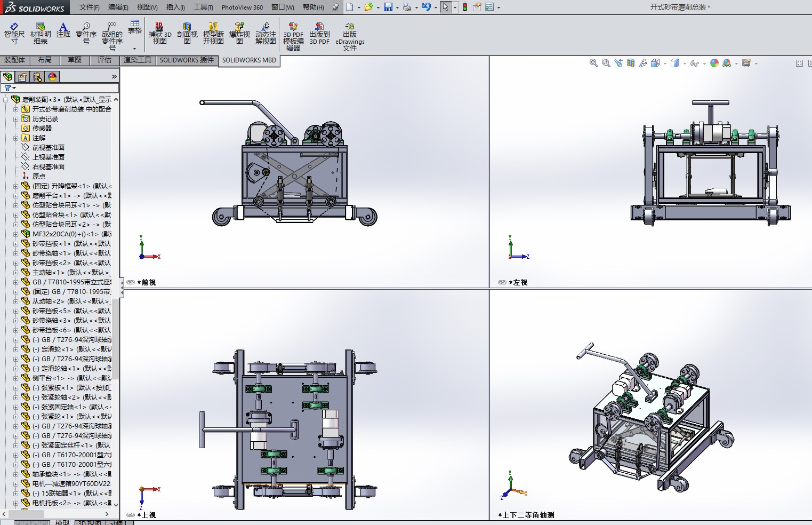The height and width of the screenshot is (525, 812).
Task: Click 捕获3D视图 capture 3D view
Action: click(x=160, y=34)
